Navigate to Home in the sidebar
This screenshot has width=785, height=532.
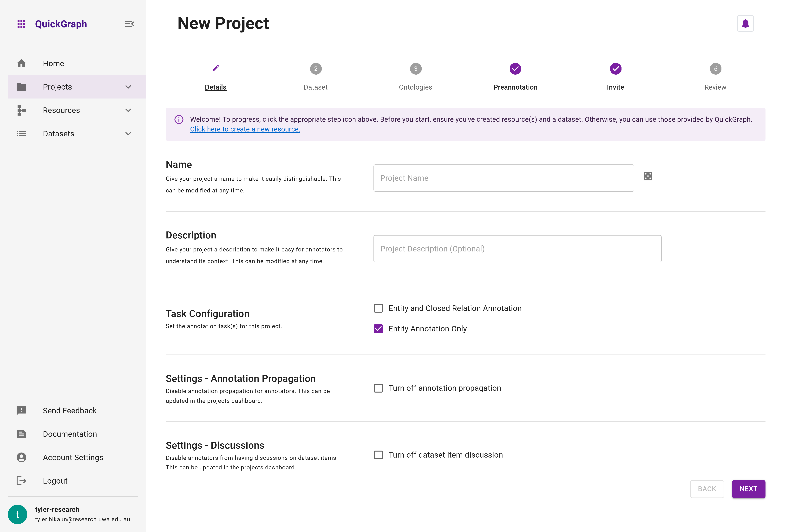53,63
